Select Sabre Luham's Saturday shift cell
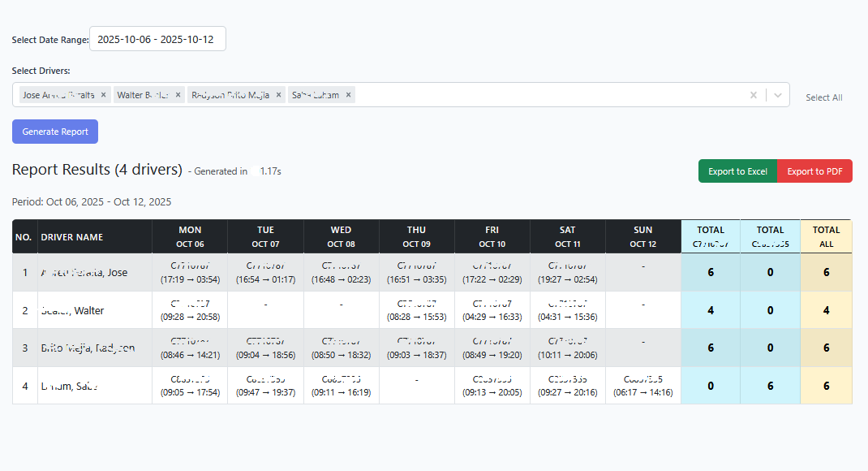 pos(567,385)
